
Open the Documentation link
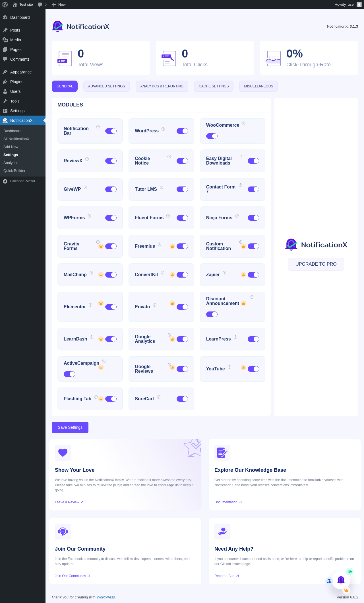(x=228, y=502)
